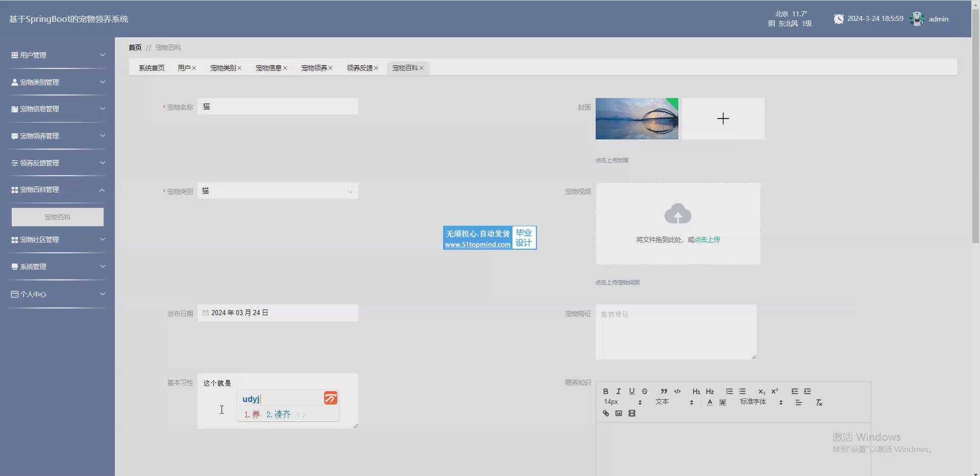Expand 领养反馈管理 sidebar menu
Viewport: 980px width, 476px height.
pyautogui.click(x=58, y=163)
